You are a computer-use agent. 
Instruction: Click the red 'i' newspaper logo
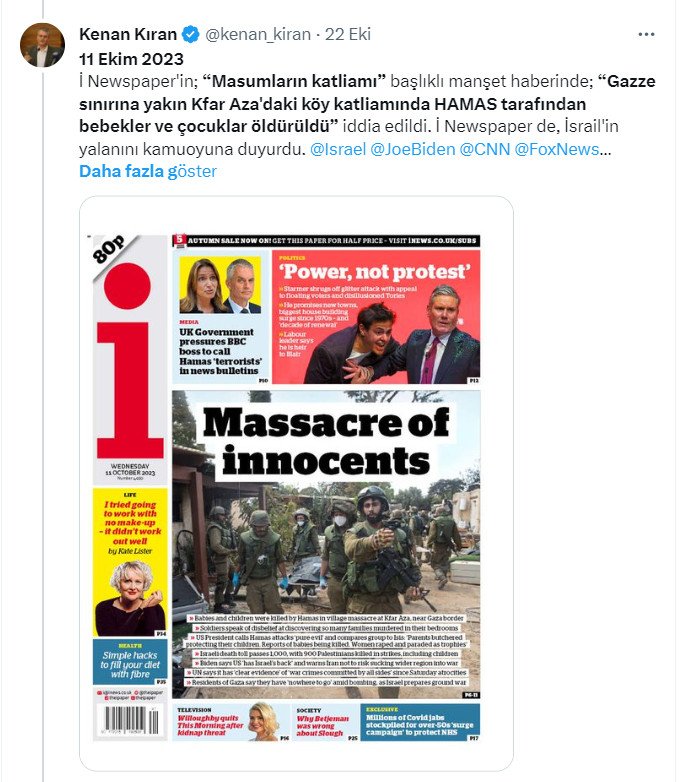pos(130,360)
